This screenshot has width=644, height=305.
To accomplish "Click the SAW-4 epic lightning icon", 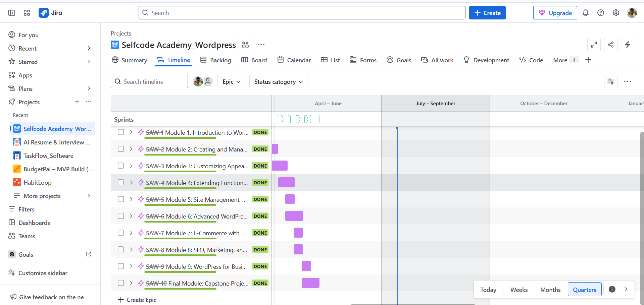I will 141,182.
